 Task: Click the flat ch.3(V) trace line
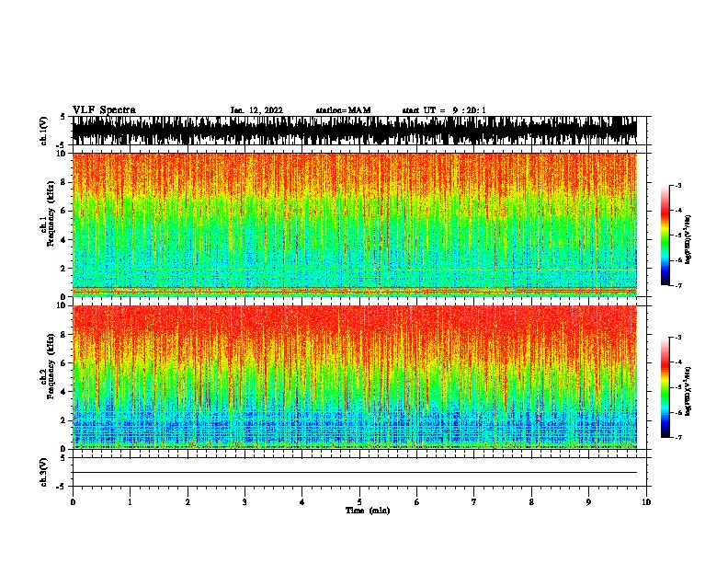click(x=355, y=473)
